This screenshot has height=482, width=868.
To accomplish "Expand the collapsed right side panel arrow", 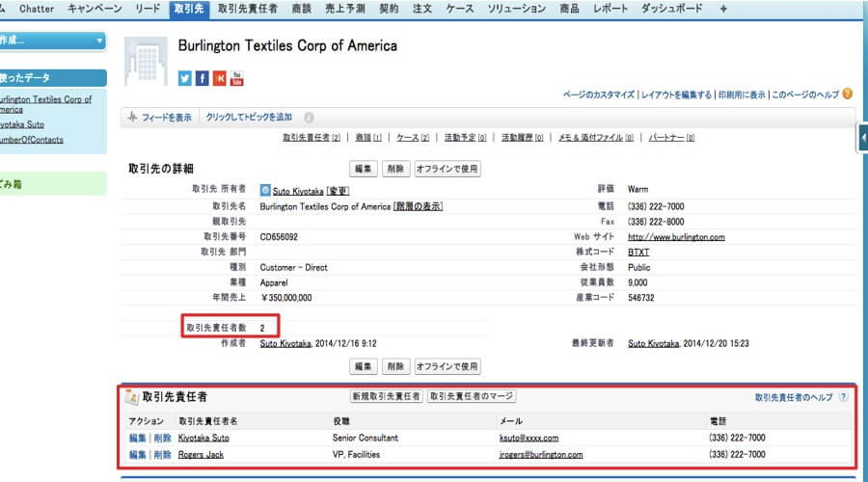I will pyautogui.click(x=862, y=140).
